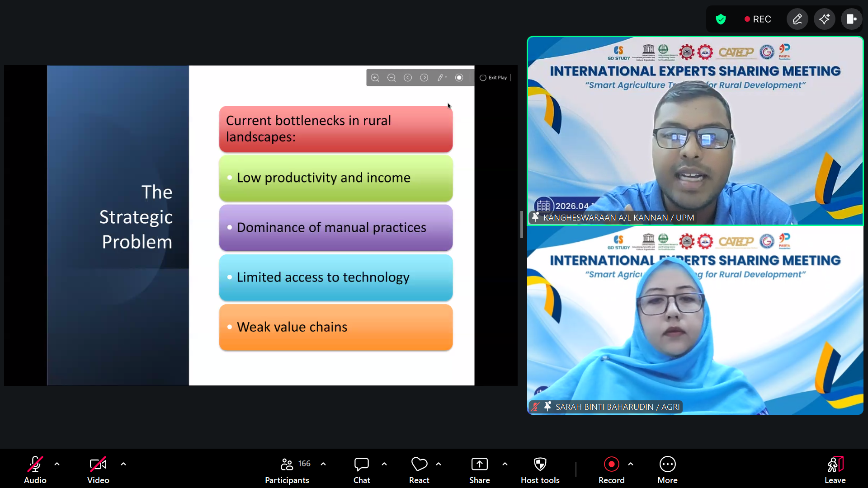Click the panel divider handle bar

(522, 225)
